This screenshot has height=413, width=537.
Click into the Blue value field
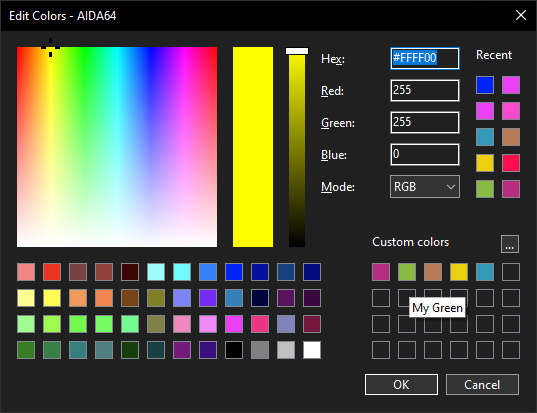[x=425, y=154]
